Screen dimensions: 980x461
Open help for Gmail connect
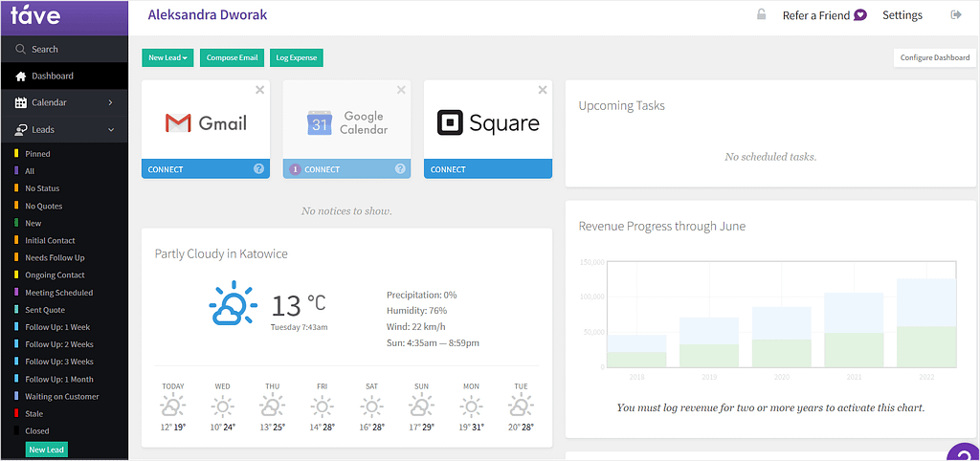[x=258, y=168]
